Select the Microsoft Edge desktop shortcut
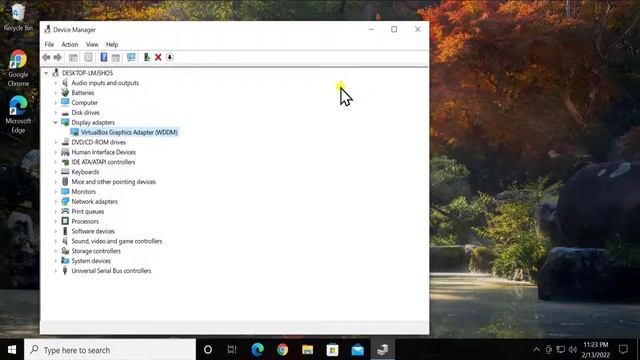Image resolution: width=640 pixels, height=360 pixels. pos(18,115)
